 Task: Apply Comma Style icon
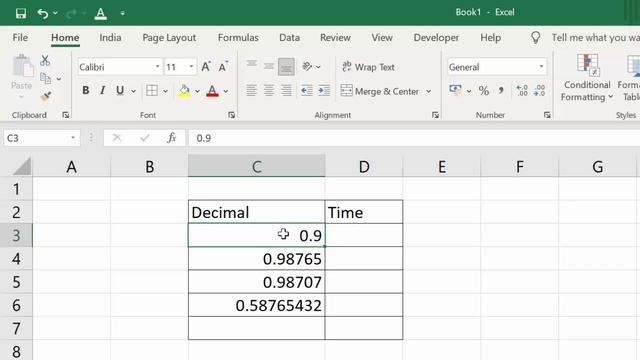501,90
